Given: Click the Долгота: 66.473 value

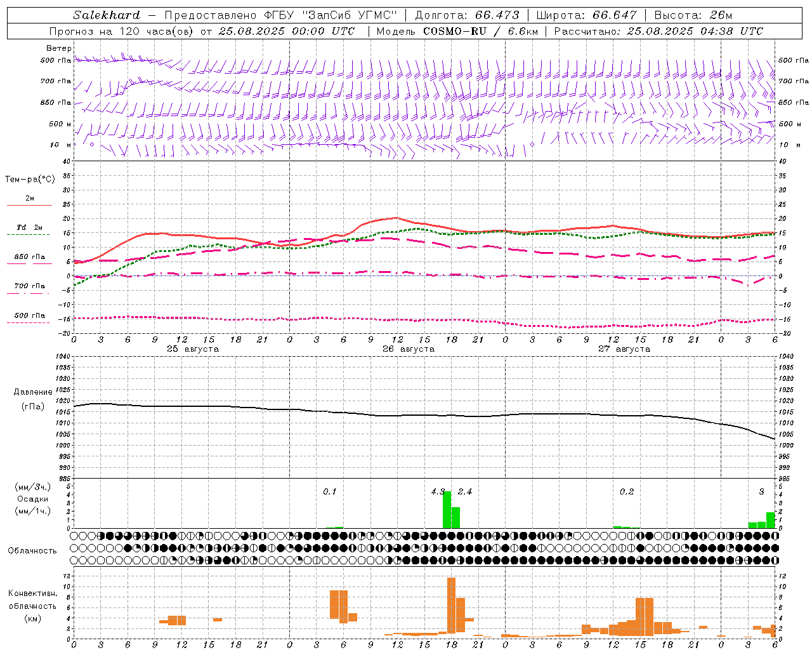Looking at the screenshot, I should coord(467,15).
